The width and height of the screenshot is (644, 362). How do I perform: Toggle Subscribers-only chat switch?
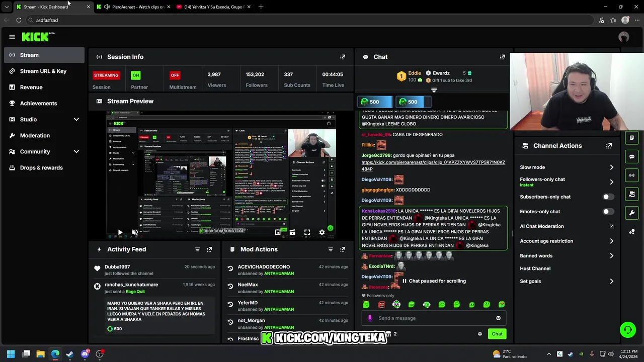pos(608,197)
